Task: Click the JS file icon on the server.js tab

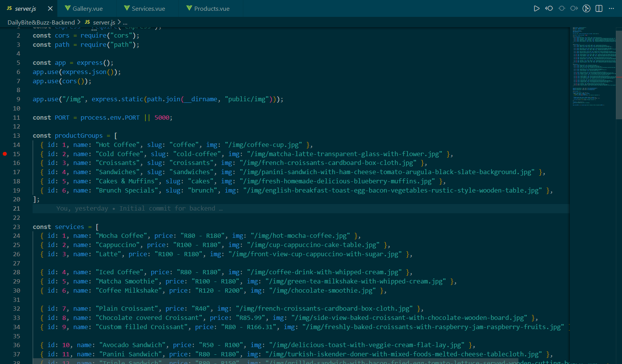Action: (8, 8)
